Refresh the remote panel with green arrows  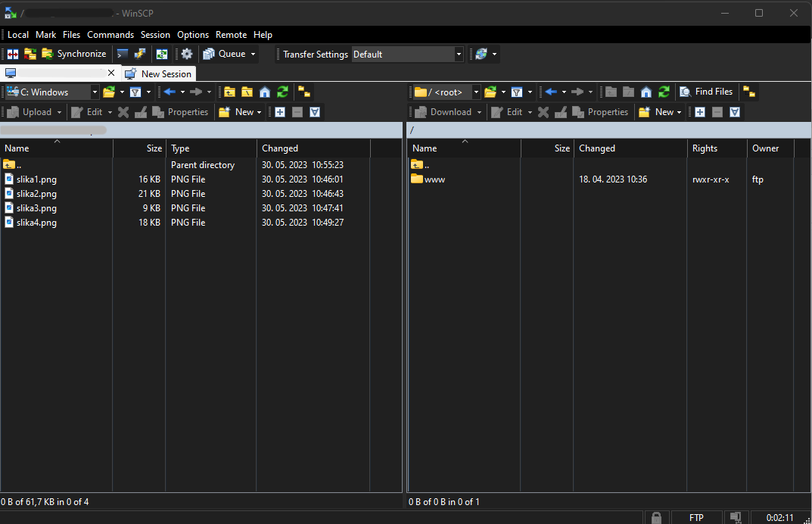[x=664, y=92]
